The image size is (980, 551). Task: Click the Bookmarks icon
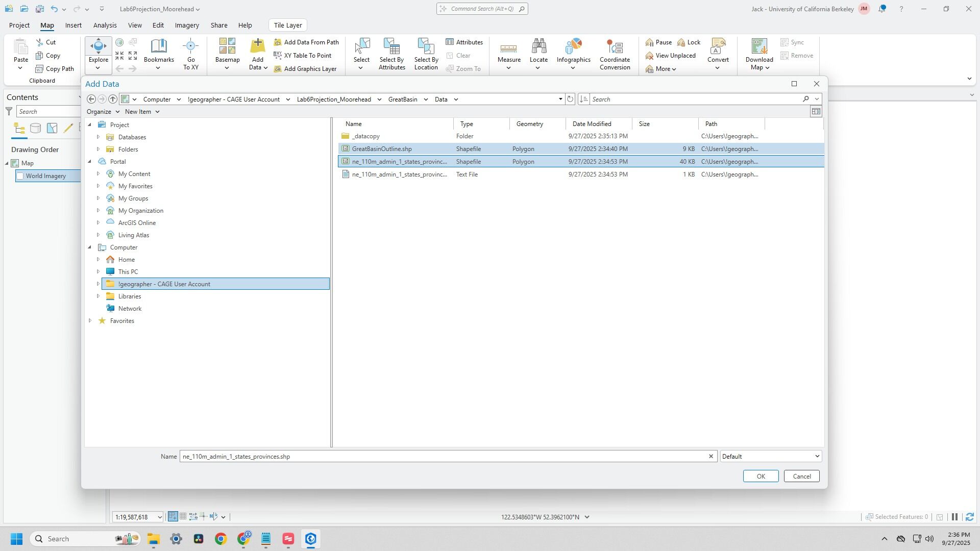[159, 46]
